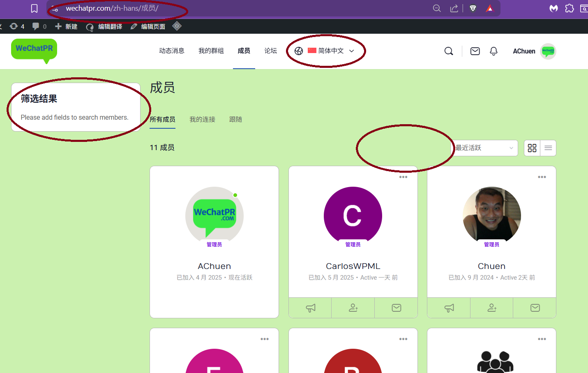Open the browser extensions puzzle icon

tap(570, 8)
